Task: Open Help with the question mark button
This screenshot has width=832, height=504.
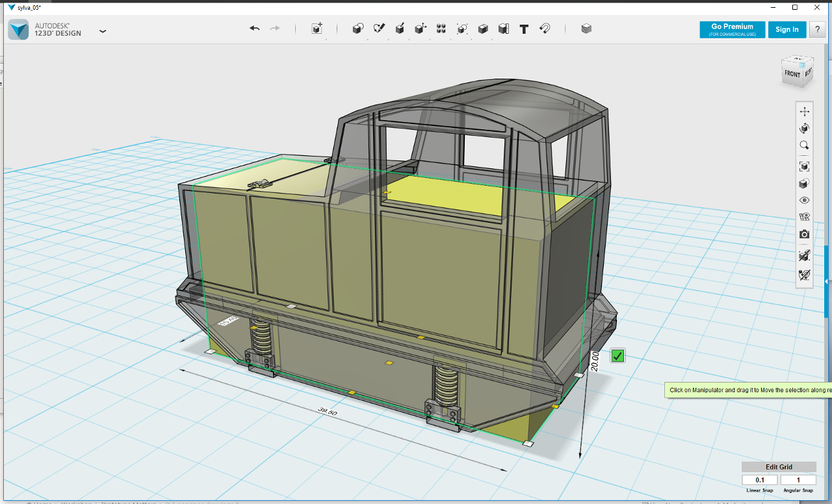Action: coord(817,29)
